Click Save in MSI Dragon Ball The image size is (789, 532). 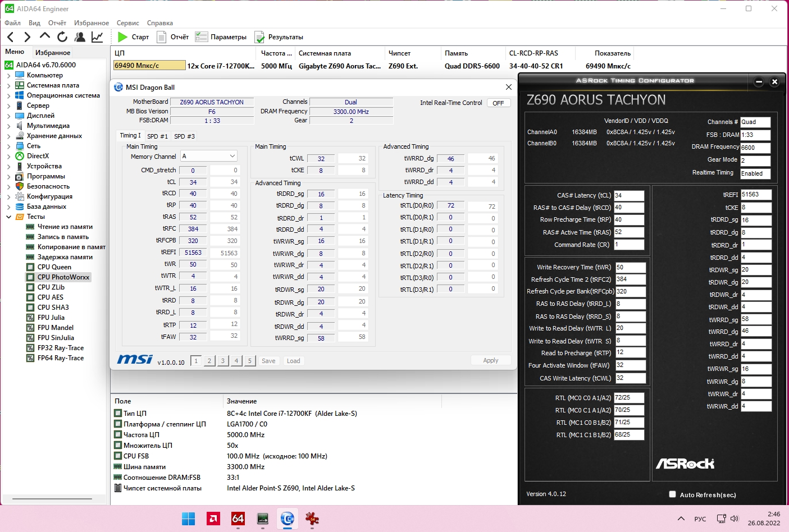pos(268,361)
